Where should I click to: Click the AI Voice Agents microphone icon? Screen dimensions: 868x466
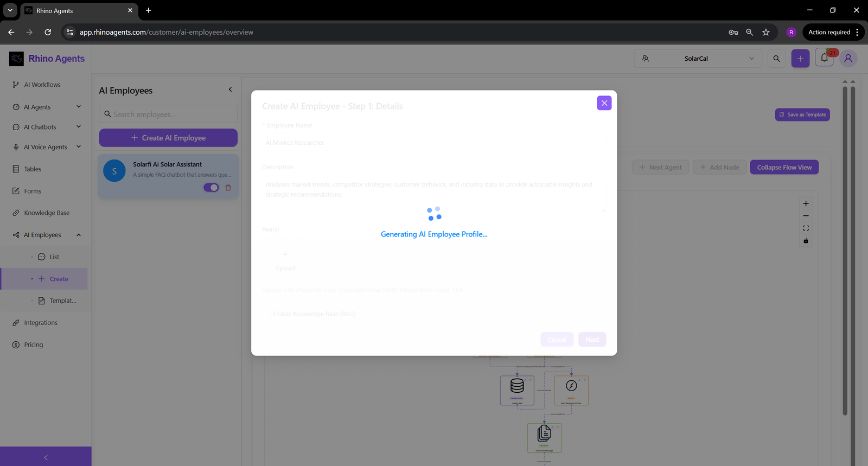[16, 147]
